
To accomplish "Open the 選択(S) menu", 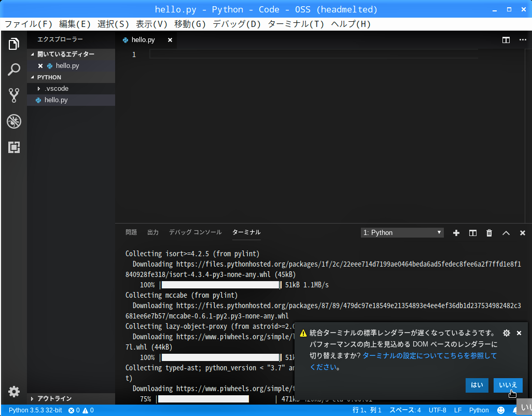I will click(113, 24).
